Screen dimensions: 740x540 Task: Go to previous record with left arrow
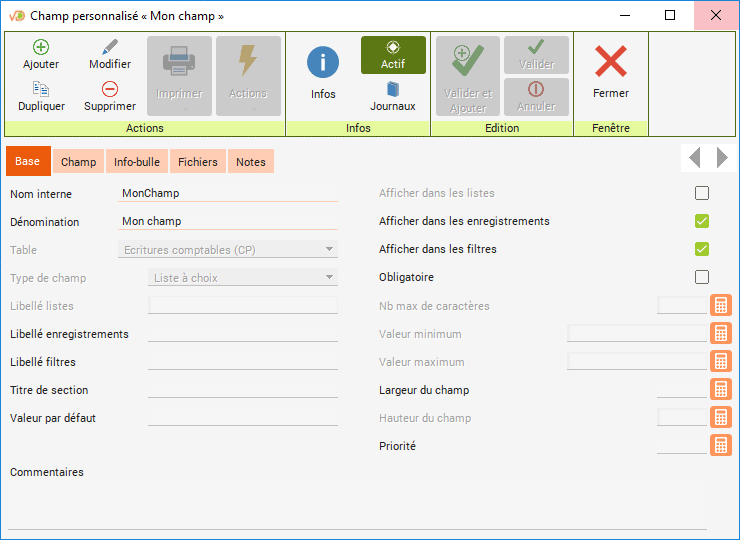695,157
